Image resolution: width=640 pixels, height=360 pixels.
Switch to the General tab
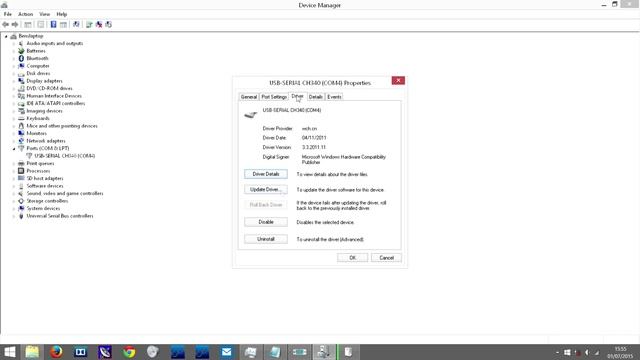pos(249,97)
